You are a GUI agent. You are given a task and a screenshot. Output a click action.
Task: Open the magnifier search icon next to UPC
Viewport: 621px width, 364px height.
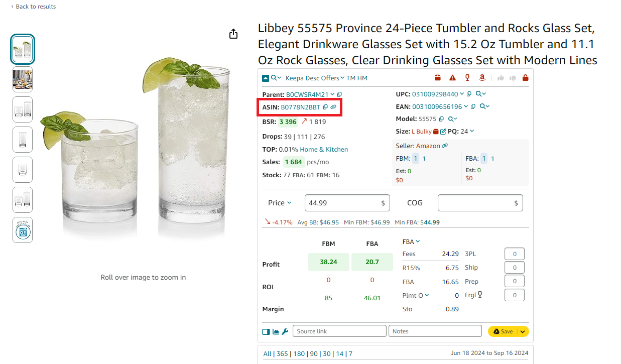pyautogui.click(x=479, y=94)
